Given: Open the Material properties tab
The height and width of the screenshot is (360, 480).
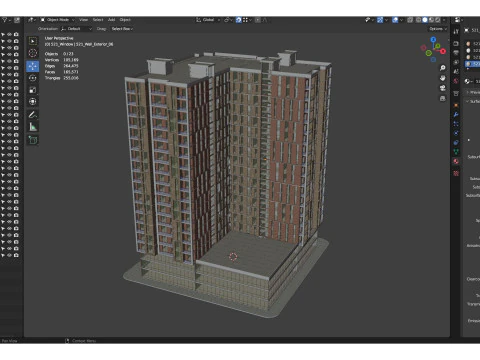Looking at the screenshot, I should [456, 161].
